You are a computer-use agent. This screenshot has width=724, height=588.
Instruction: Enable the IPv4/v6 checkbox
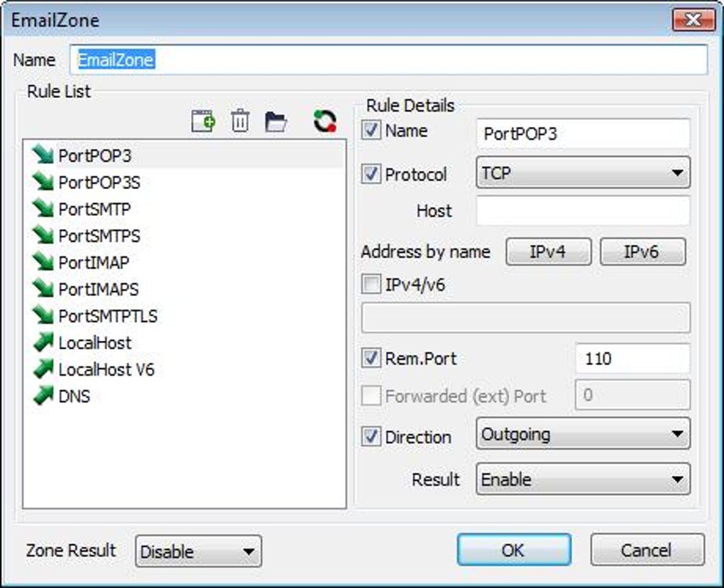(x=371, y=284)
